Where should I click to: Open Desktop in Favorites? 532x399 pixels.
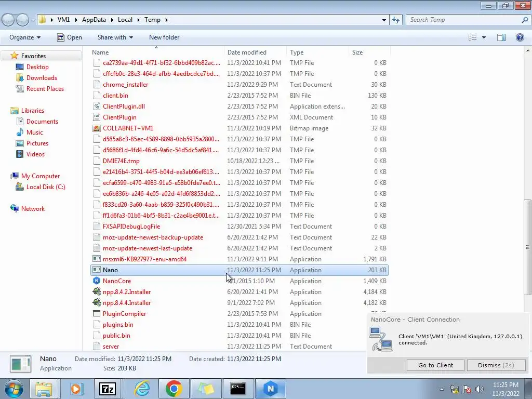pos(37,67)
